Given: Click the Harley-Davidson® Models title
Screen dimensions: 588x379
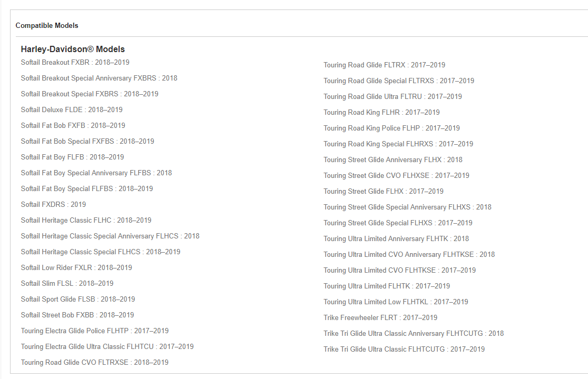Looking at the screenshot, I should click(73, 49).
